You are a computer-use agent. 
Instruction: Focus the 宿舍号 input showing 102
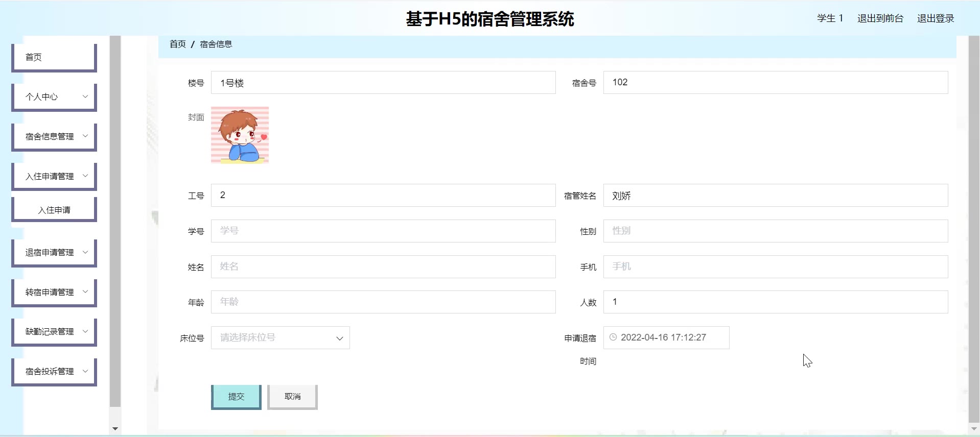(776, 83)
